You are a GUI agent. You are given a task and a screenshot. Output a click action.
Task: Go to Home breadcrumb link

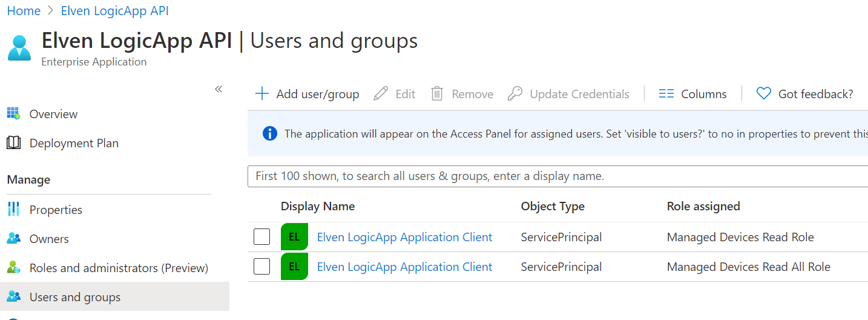pos(24,11)
